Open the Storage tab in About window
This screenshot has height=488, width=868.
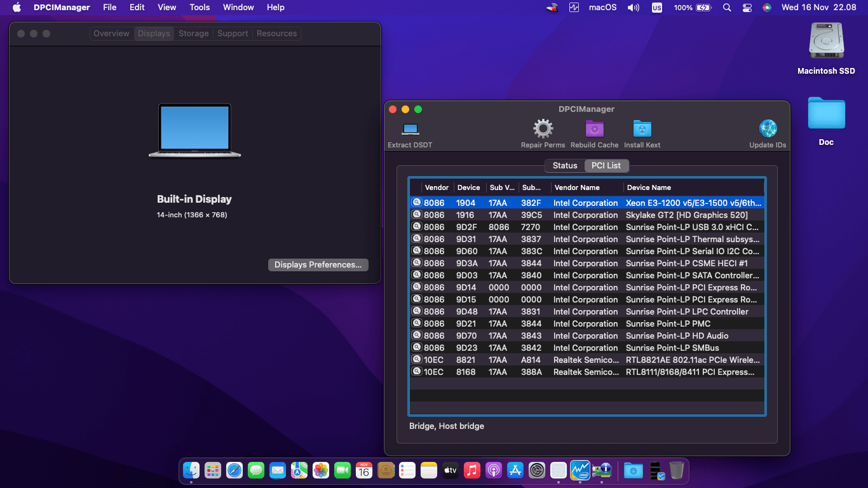point(194,34)
